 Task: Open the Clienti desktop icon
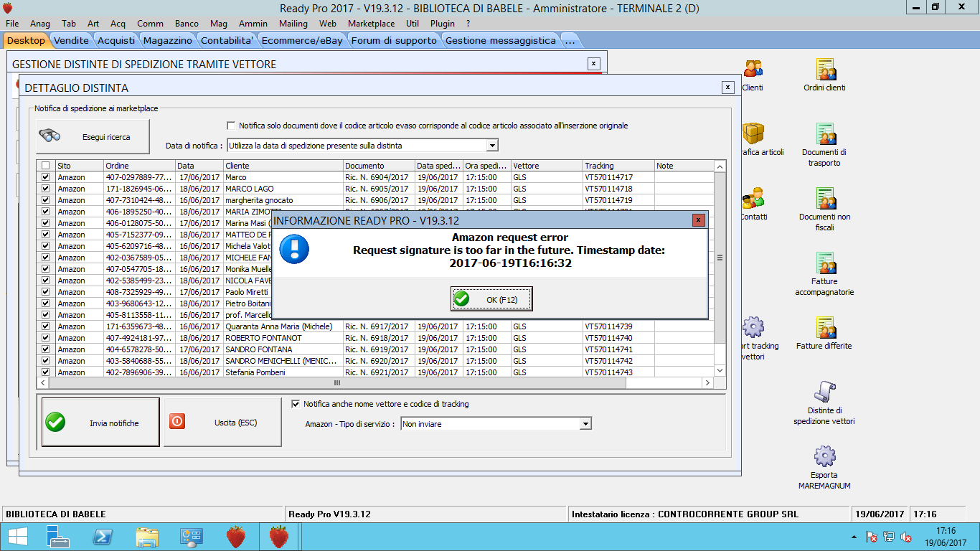pyautogui.click(x=753, y=70)
